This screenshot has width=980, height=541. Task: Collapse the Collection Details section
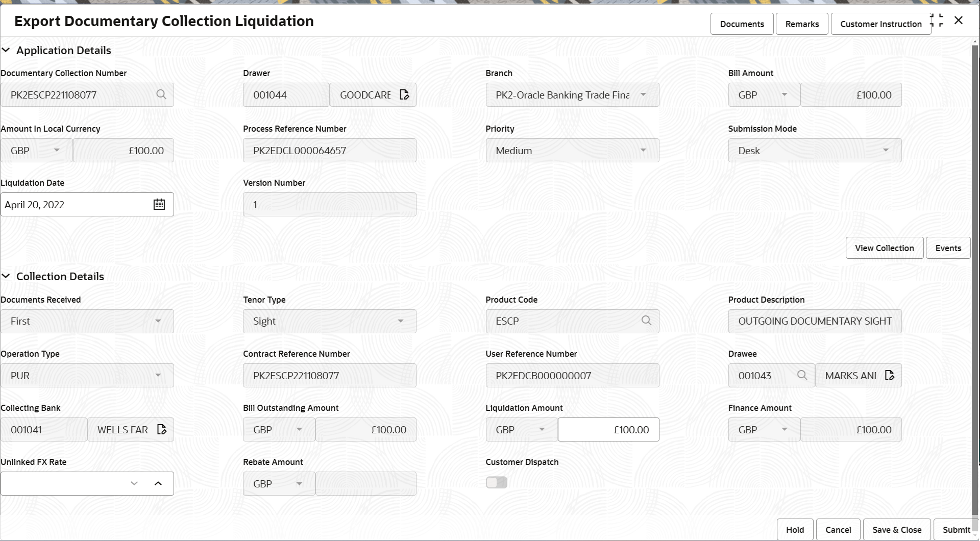coord(6,276)
